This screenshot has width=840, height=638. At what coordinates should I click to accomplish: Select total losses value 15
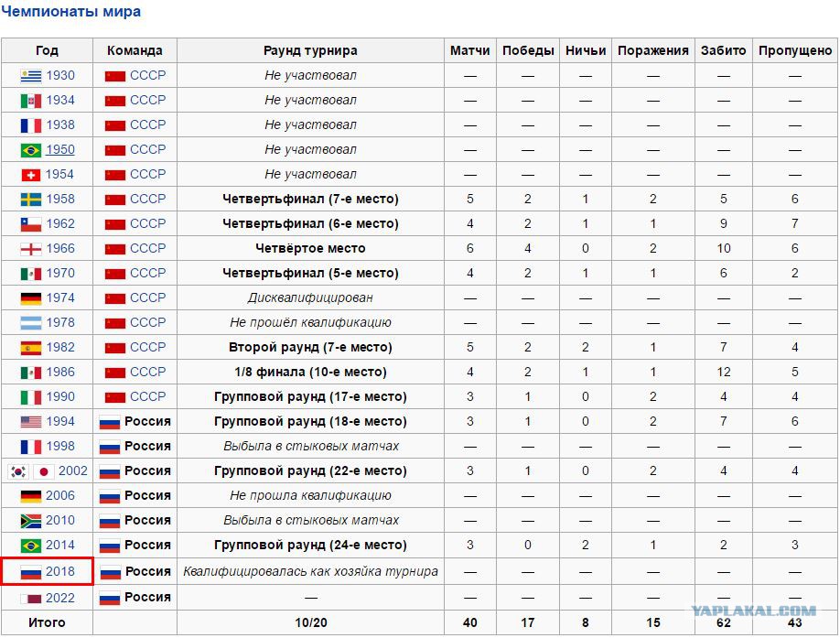(653, 622)
